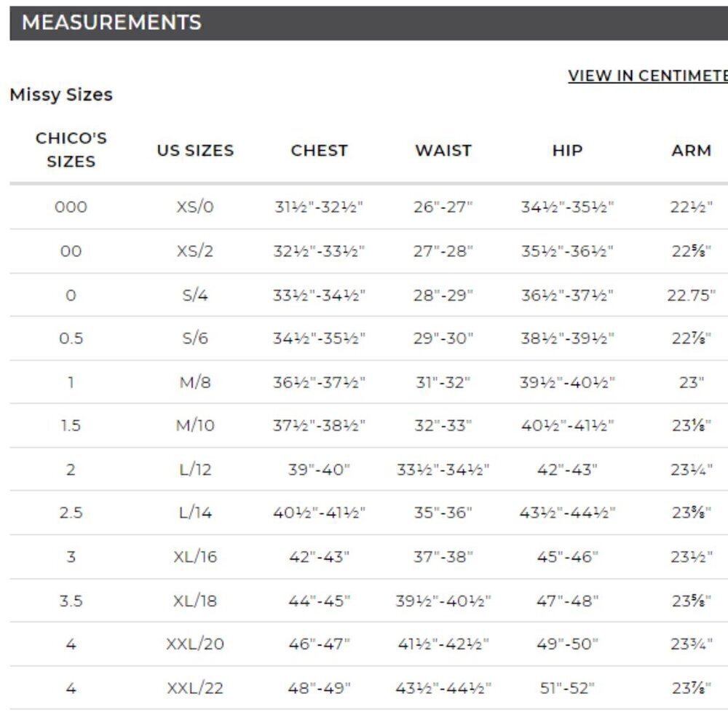Open the View in Centimeters link
The image size is (728, 728).
(x=648, y=76)
